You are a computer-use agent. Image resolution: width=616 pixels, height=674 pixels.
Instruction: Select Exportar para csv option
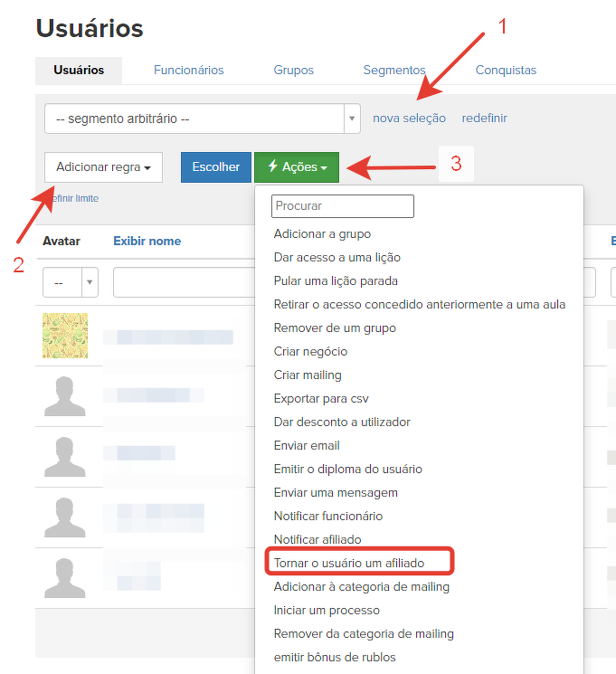tap(321, 398)
